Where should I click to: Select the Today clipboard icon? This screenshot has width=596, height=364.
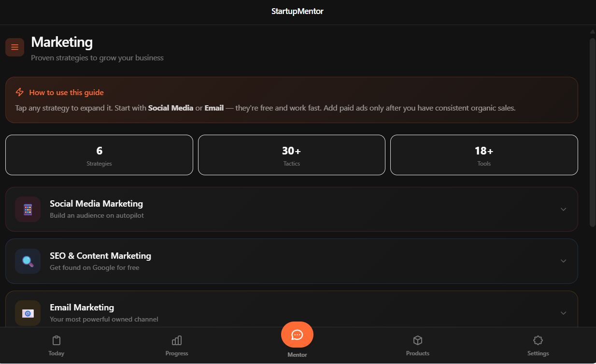56,340
